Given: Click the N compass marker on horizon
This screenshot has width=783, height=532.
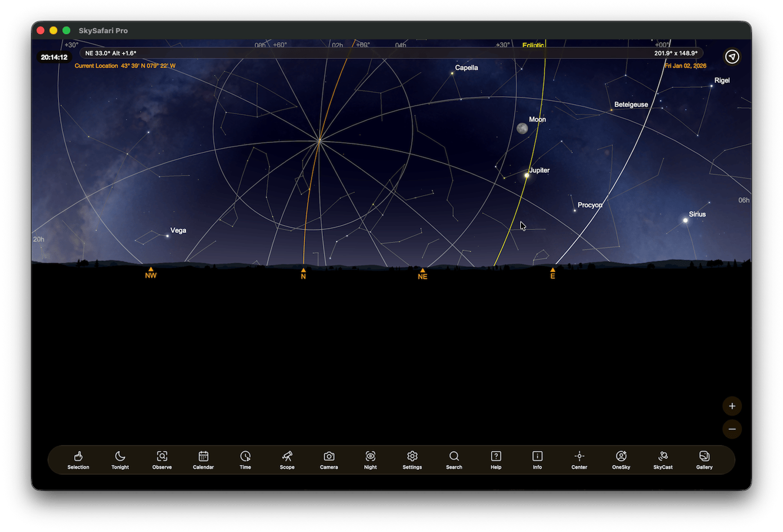Looking at the screenshot, I should [x=303, y=274].
